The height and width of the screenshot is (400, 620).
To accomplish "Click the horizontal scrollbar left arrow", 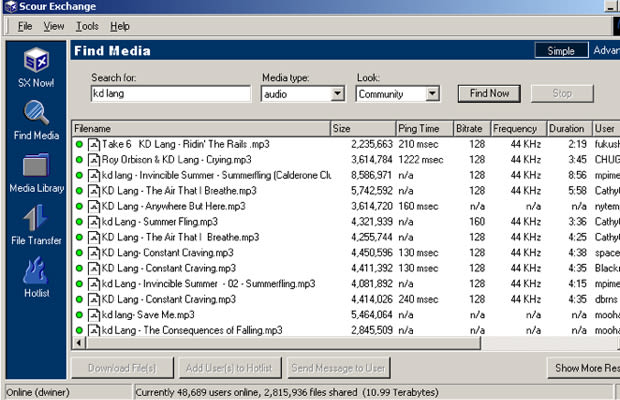I will pyautogui.click(x=79, y=343).
